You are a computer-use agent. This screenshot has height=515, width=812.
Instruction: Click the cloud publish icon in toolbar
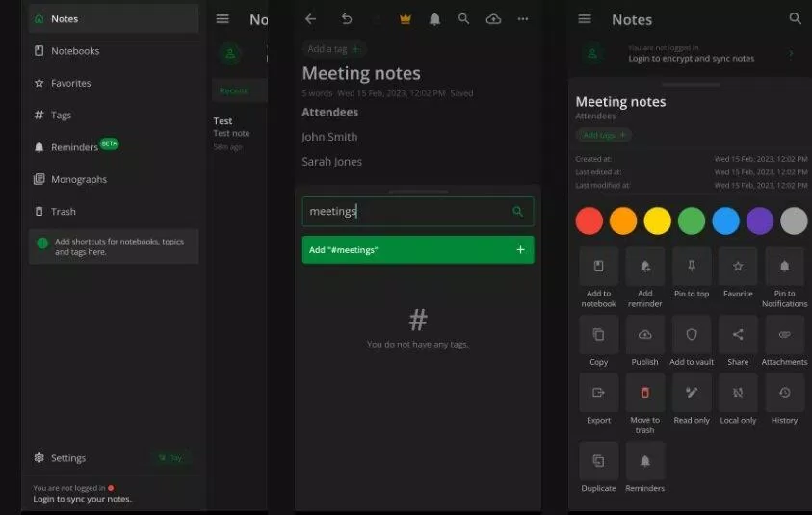[493, 19]
